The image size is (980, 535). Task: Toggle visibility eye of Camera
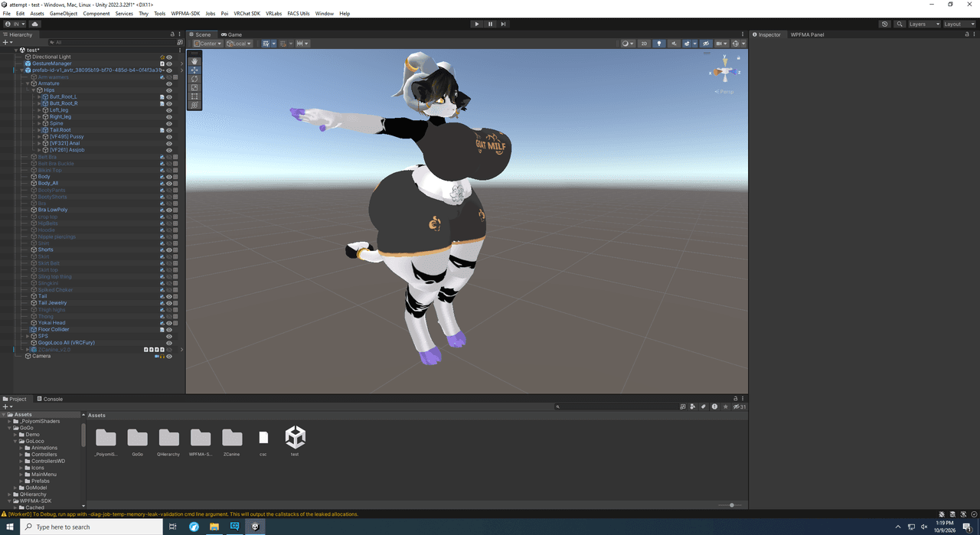pyautogui.click(x=169, y=356)
